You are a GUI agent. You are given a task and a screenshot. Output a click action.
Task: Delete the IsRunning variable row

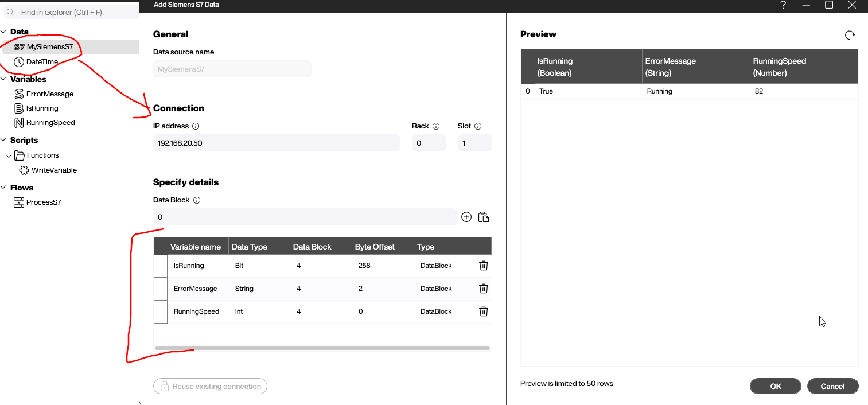click(484, 266)
